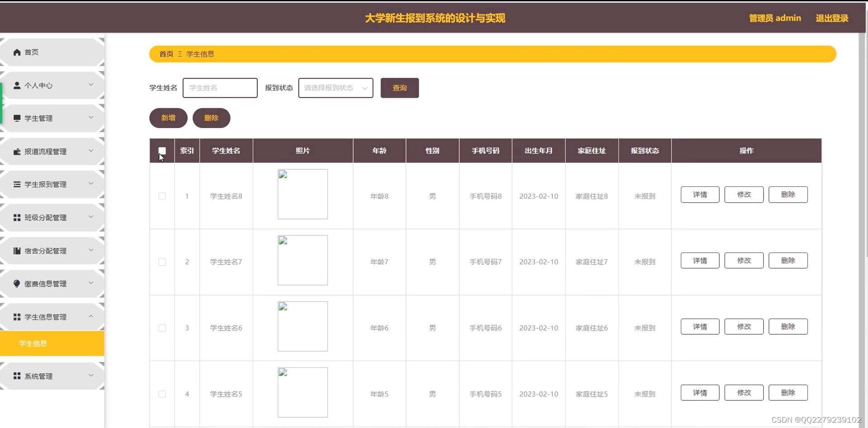This screenshot has width=868, height=428.
Task: Select the 个人中心 person icon
Action: tap(17, 85)
